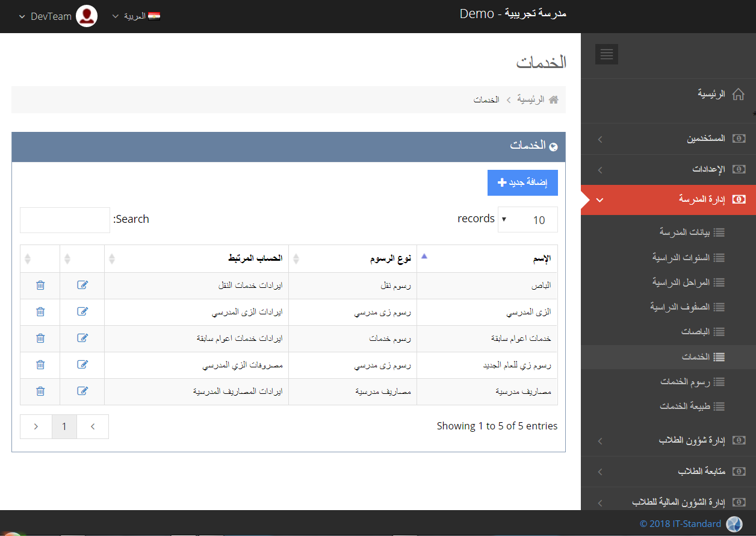
Task: Collapse the إدارة المدرسة menu section
Action: 668,199
